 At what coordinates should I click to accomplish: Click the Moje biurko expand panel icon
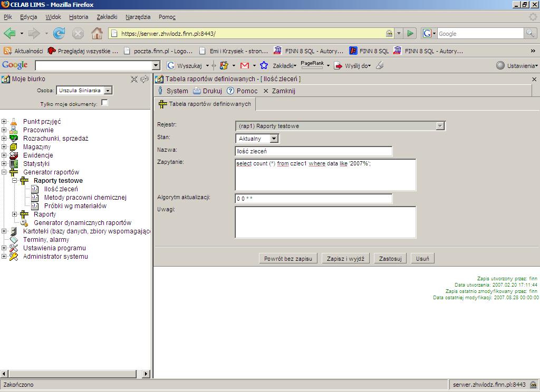(x=134, y=79)
